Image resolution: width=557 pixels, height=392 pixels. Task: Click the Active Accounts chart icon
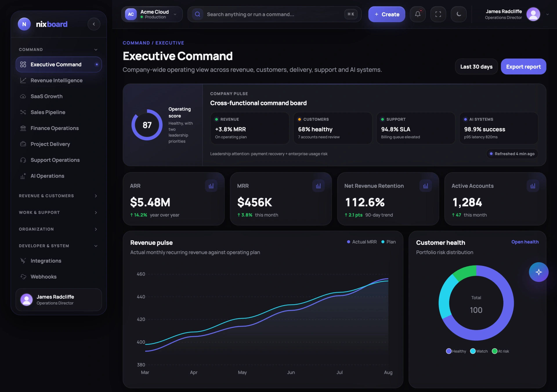[x=533, y=186]
